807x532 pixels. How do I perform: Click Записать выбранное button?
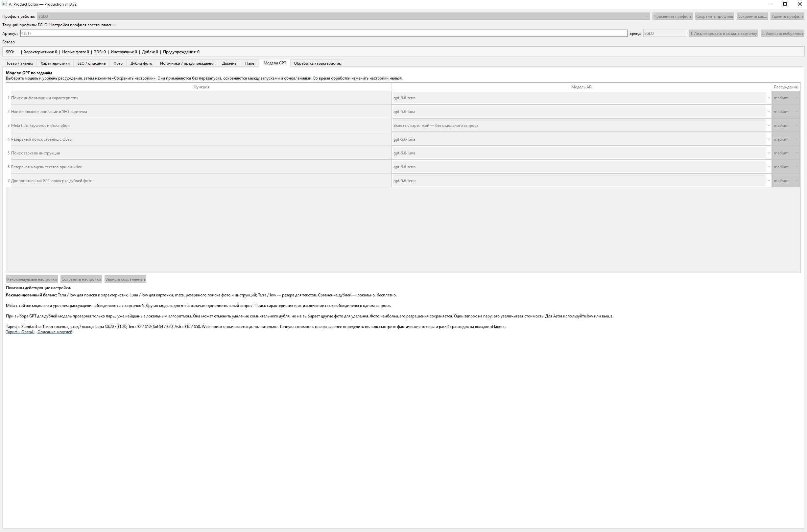(x=783, y=33)
